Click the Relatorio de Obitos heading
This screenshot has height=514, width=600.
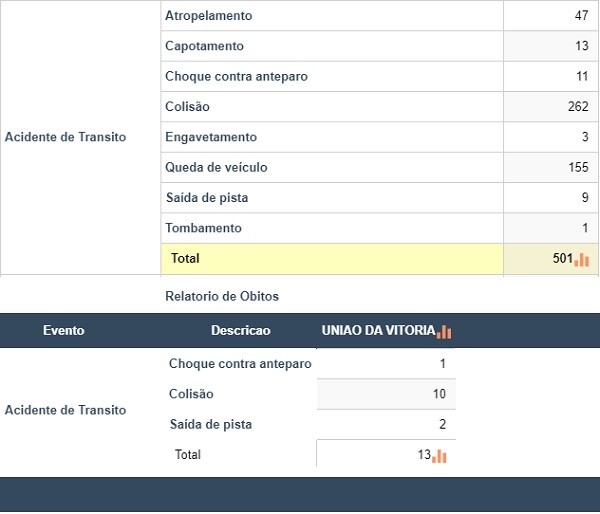[x=222, y=296]
